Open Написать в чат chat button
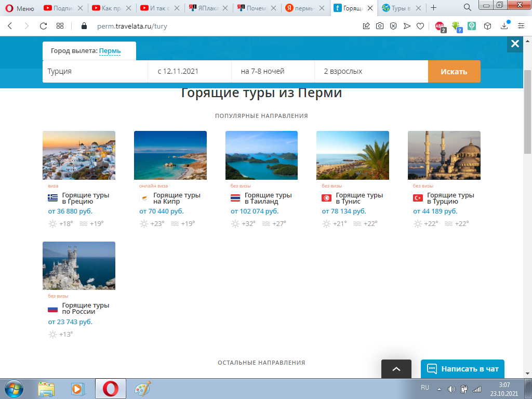The height and width of the screenshot is (399, 532). (x=462, y=369)
